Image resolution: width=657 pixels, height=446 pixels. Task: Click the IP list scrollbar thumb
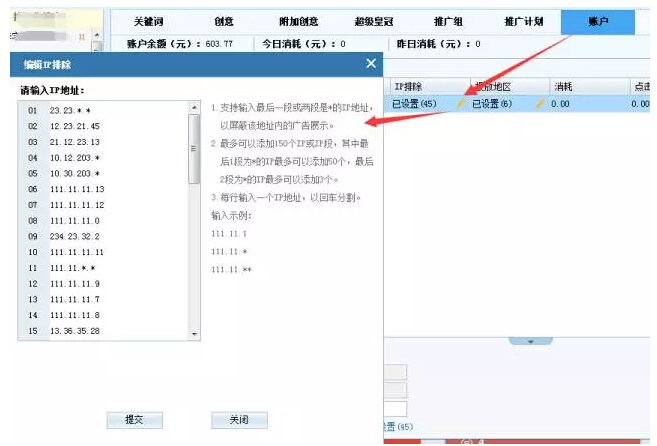(194, 149)
